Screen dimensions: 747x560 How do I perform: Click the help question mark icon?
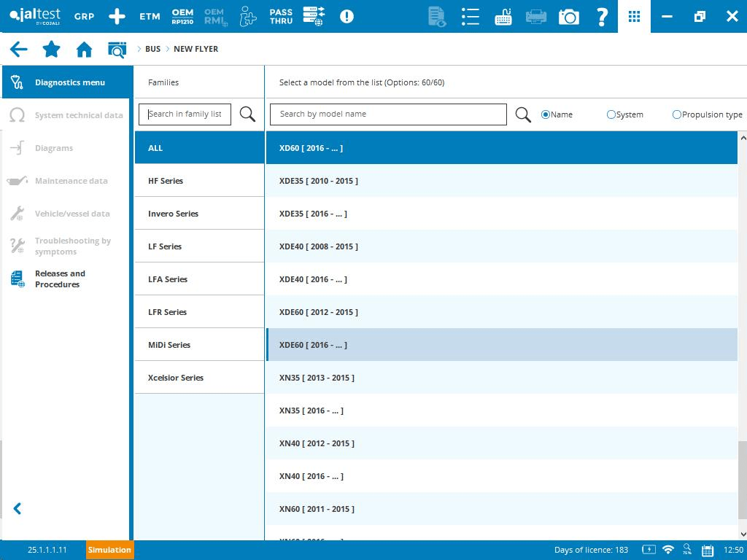[602, 16]
